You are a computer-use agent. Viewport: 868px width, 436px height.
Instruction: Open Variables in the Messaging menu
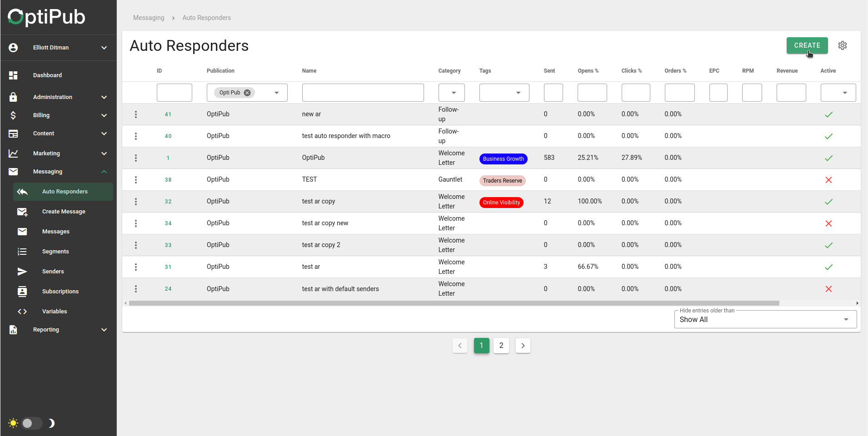(x=55, y=312)
